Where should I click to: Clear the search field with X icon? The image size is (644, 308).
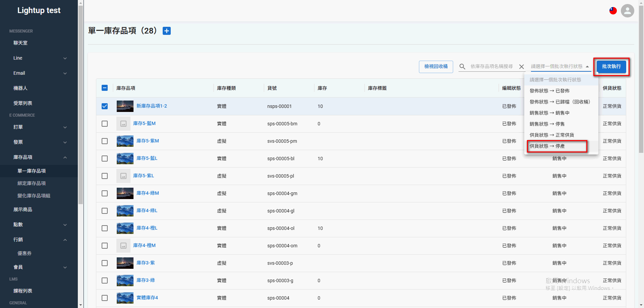point(522,67)
